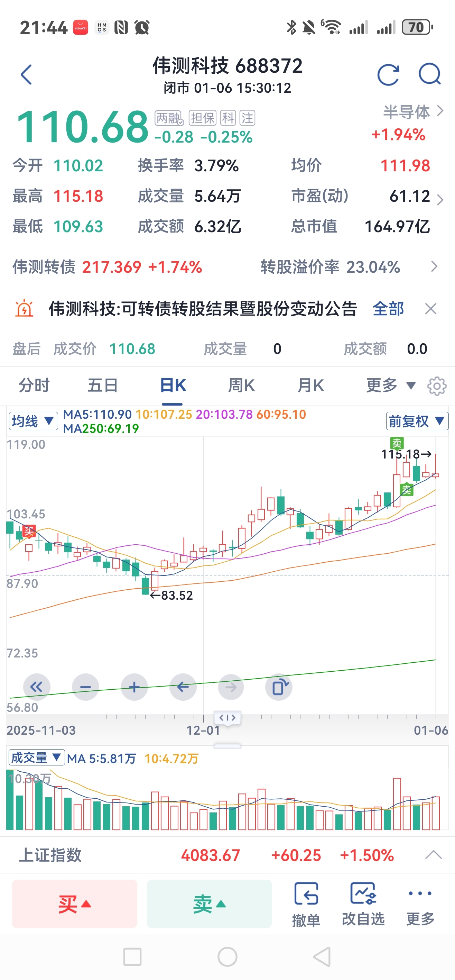Tap the 83.52 low price label on chart

[x=171, y=596]
